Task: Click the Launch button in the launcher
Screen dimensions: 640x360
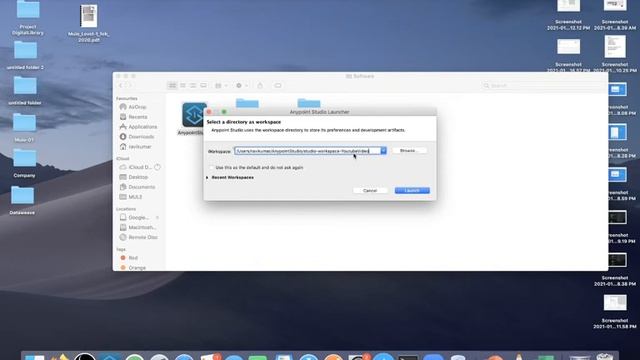Action: point(412,191)
